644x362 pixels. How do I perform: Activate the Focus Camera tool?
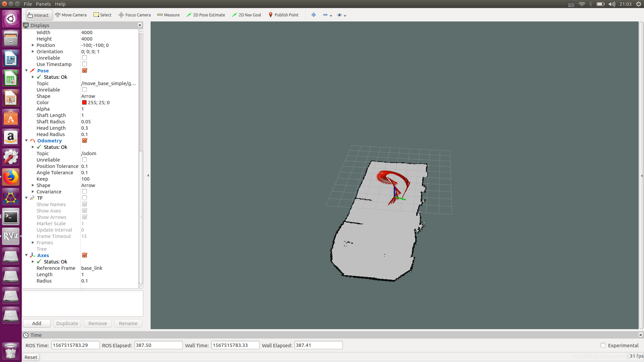click(135, 15)
